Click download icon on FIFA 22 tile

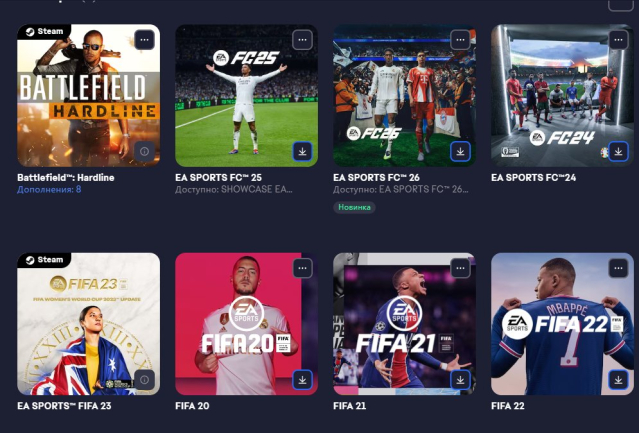(x=618, y=380)
